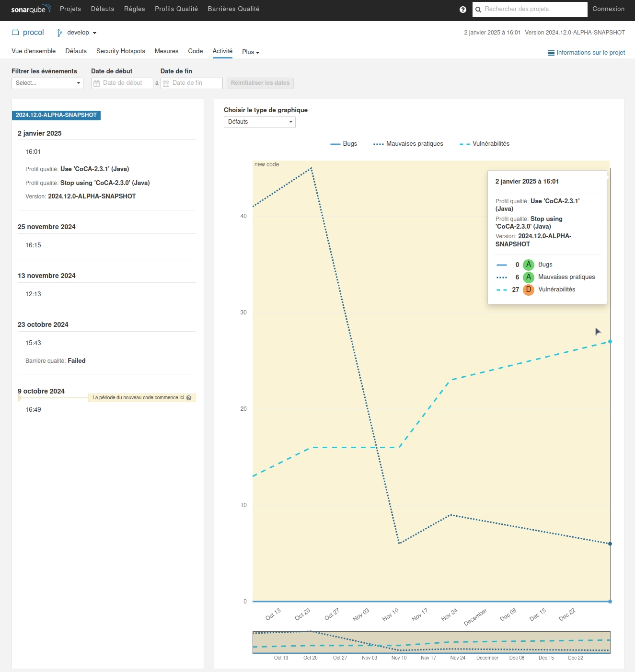Click the orange D rating badge for Vulnérabilités
This screenshot has height=672, width=635.
click(x=529, y=290)
